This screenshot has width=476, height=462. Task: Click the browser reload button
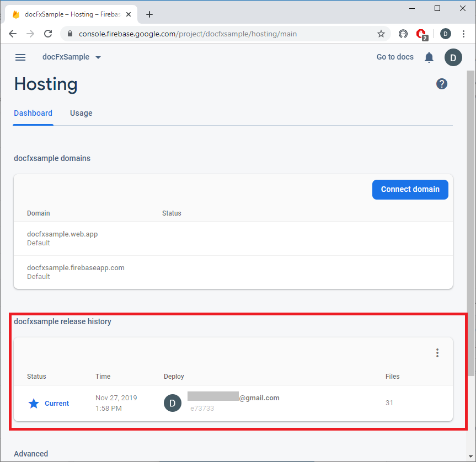pyautogui.click(x=48, y=34)
